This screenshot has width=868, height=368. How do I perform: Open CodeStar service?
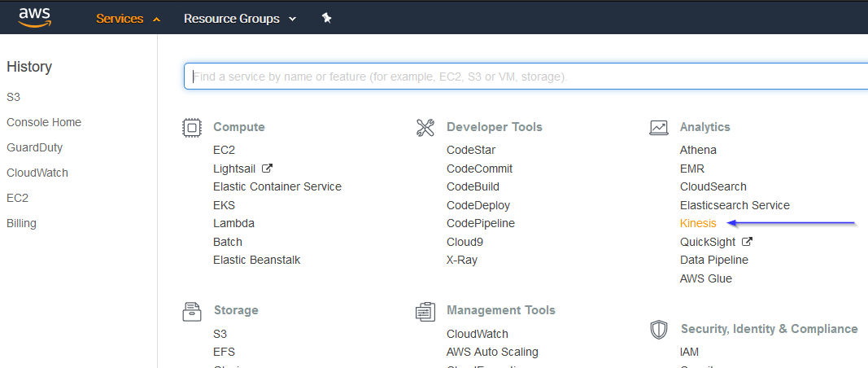471,150
